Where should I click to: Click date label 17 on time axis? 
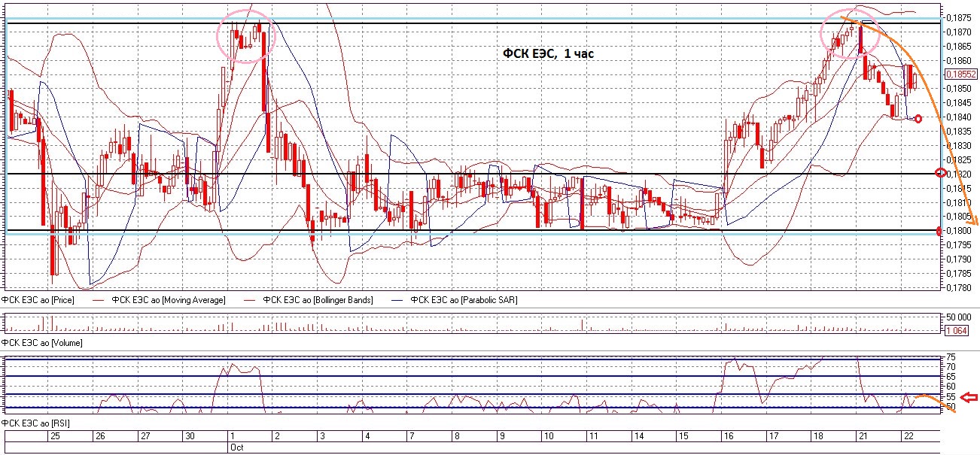[774, 436]
